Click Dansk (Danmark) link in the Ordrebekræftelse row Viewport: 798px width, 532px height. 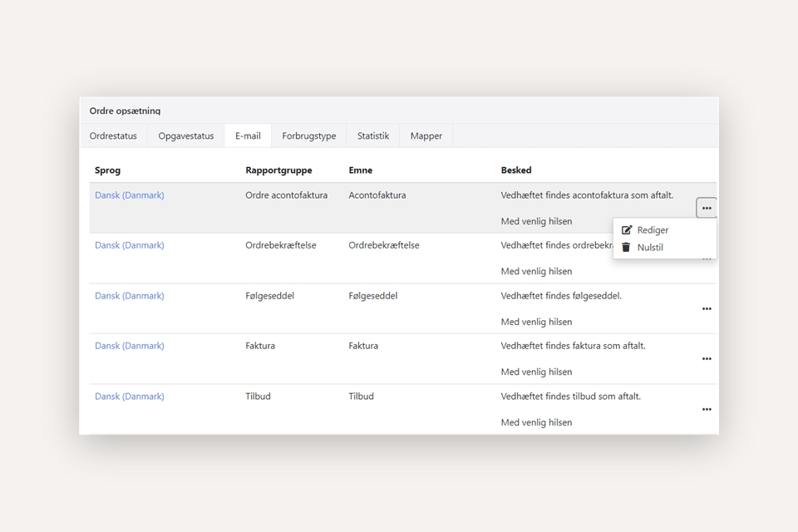pyautogui.click(x=130, y=245)
